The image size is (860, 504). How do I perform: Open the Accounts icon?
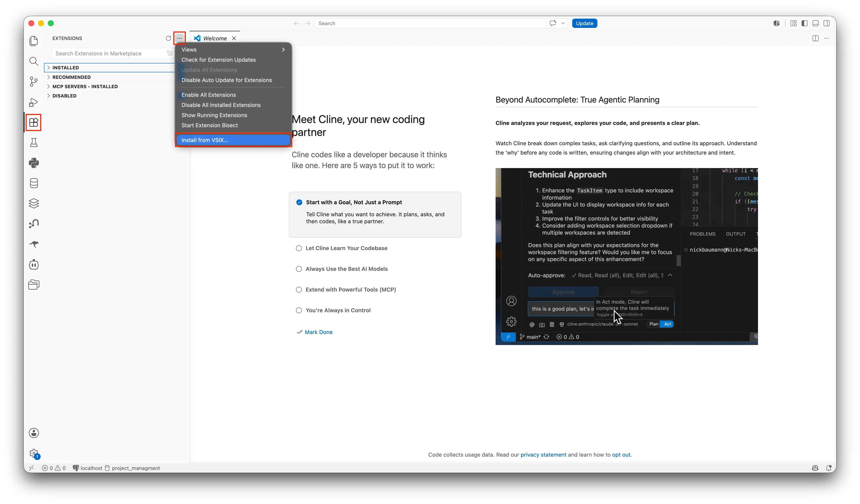(x=33, y=433)
